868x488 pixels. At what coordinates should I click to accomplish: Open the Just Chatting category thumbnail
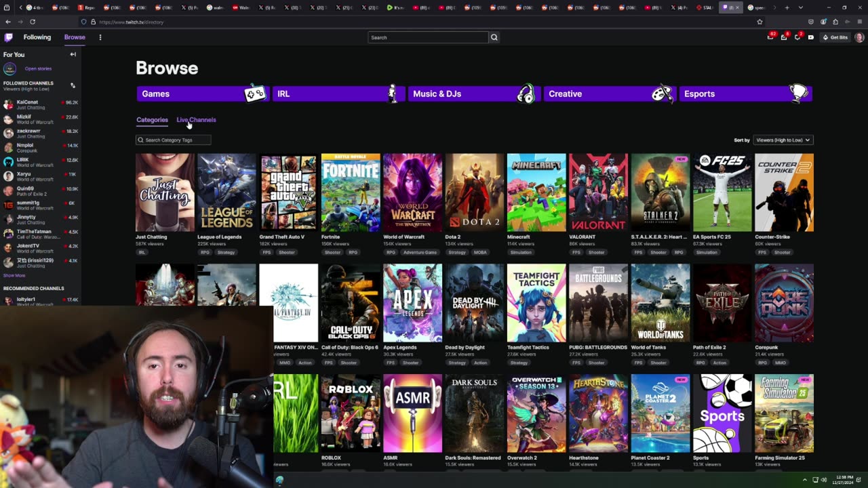click(x=165, y=192)
